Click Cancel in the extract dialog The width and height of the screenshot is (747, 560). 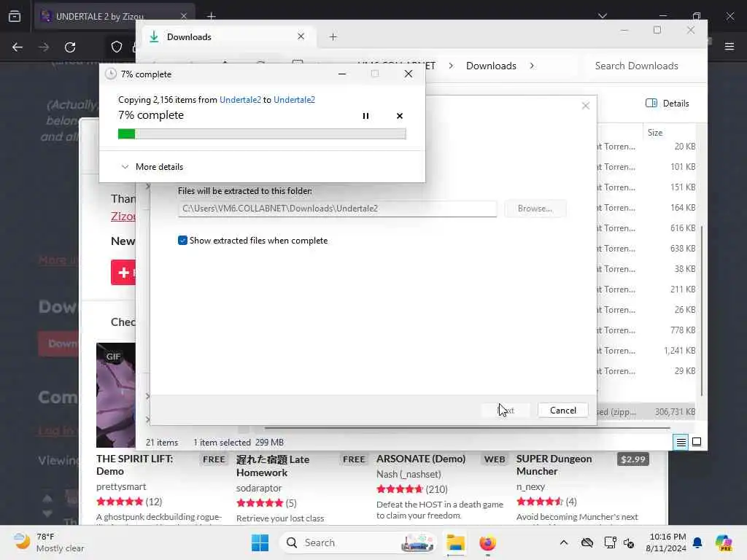tap(562, 410)
